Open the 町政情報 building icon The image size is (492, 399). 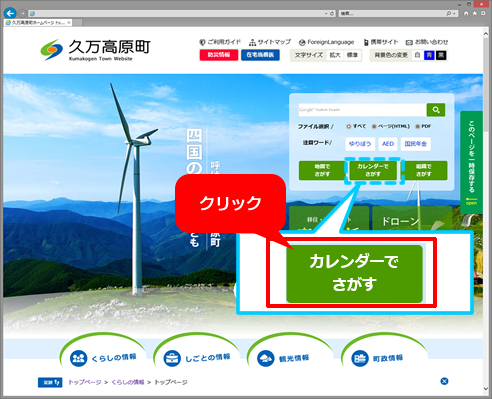click(x=360, y=358)
